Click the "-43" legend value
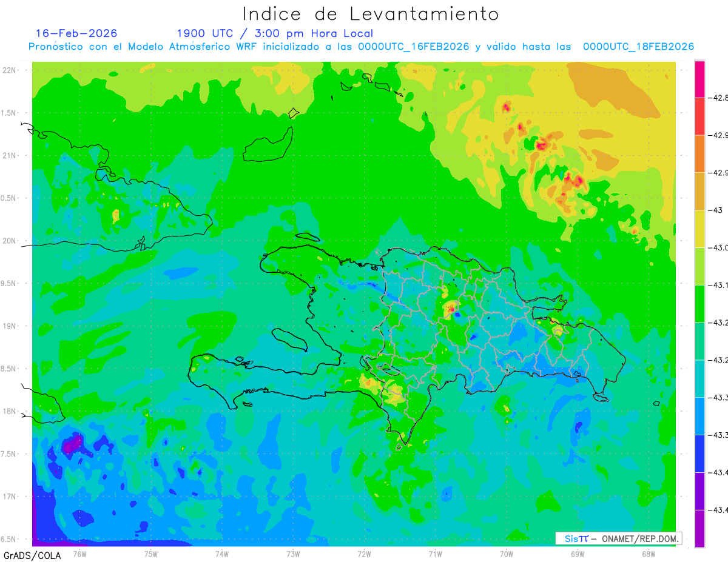The width and height of the screenshot is (728, 562). click(716, 210)
